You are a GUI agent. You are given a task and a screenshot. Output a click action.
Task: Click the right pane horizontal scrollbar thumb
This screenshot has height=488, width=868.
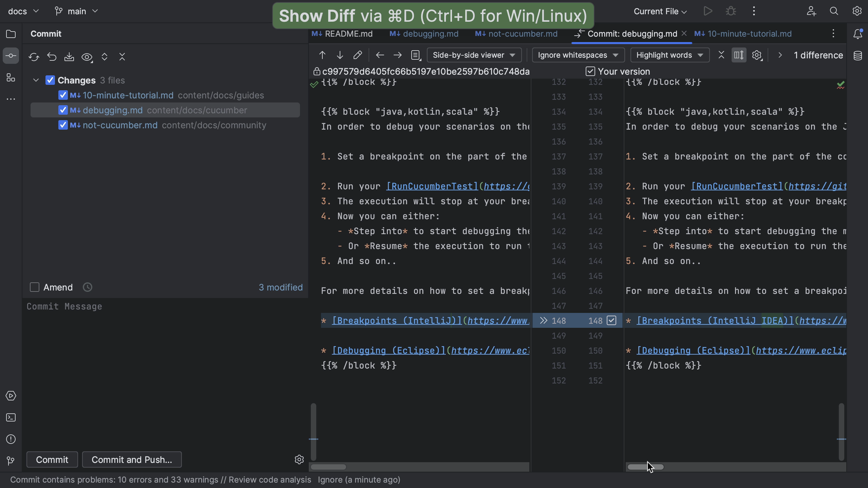[645, 467]
